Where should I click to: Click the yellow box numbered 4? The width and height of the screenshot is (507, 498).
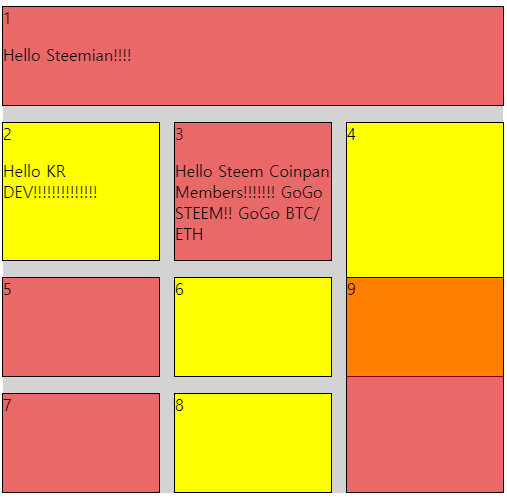pyautogui.click(x=425, y=200)
